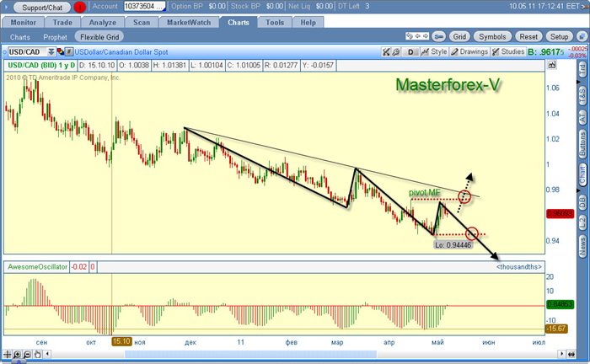
Task: Click the detach window icon beside Setup
Action: click(x=582, y=36)
